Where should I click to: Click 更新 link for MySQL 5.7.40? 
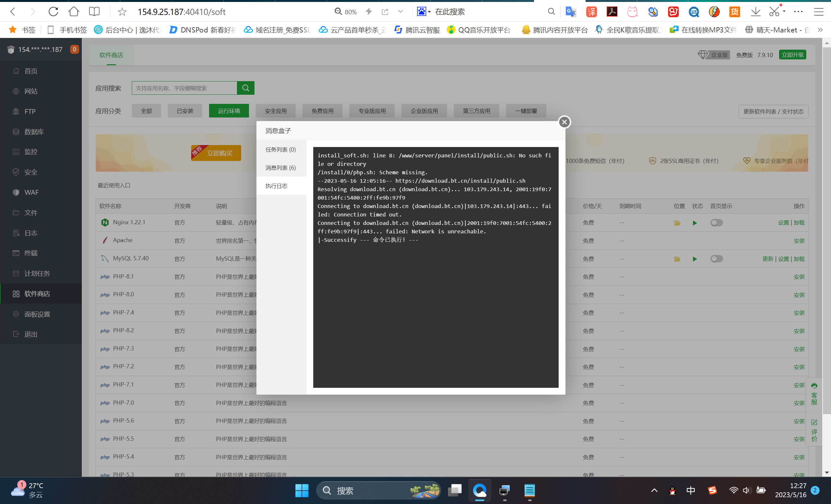click(768, 259)
